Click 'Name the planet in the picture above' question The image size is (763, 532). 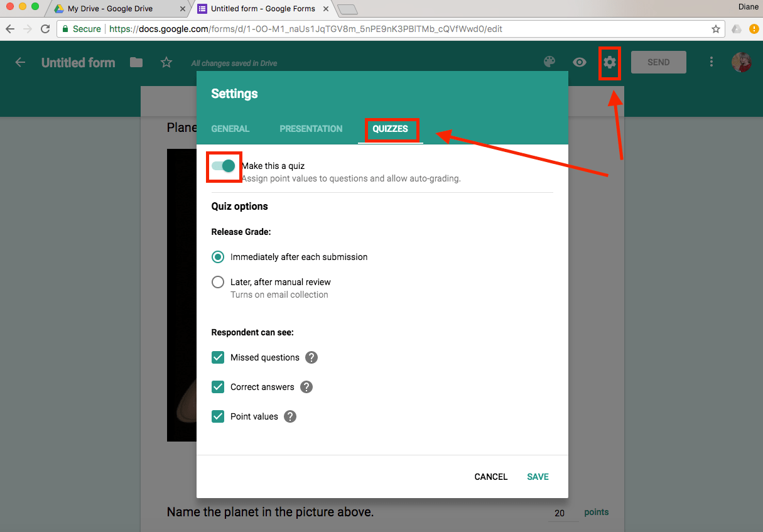(270, 512)
